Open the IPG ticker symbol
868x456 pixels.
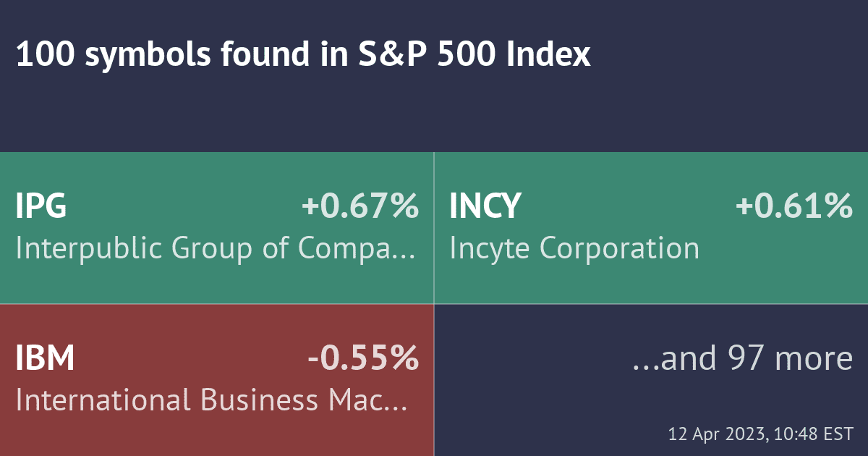[x=41, y=206]
